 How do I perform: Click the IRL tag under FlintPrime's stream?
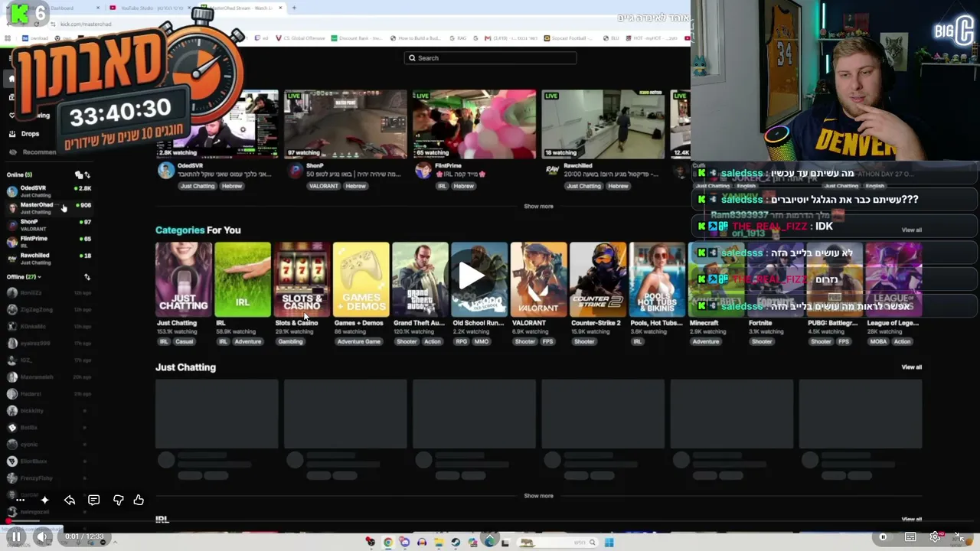(442, 186)
